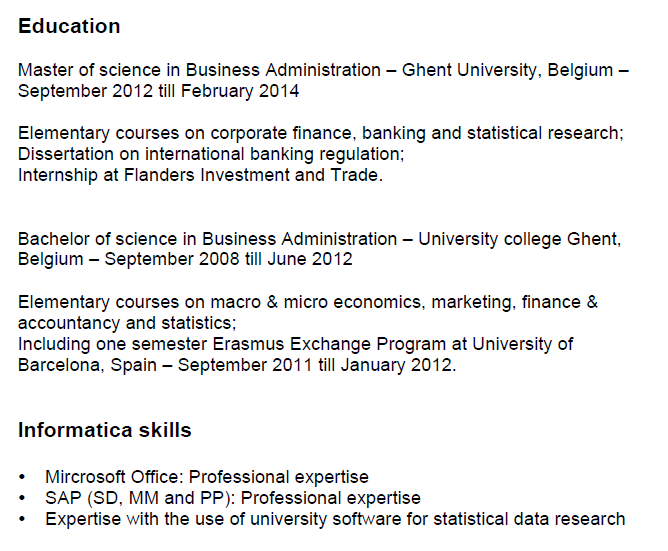
Task: Click the Mircrosoft Office bullet text
Action: coord(206,477)
